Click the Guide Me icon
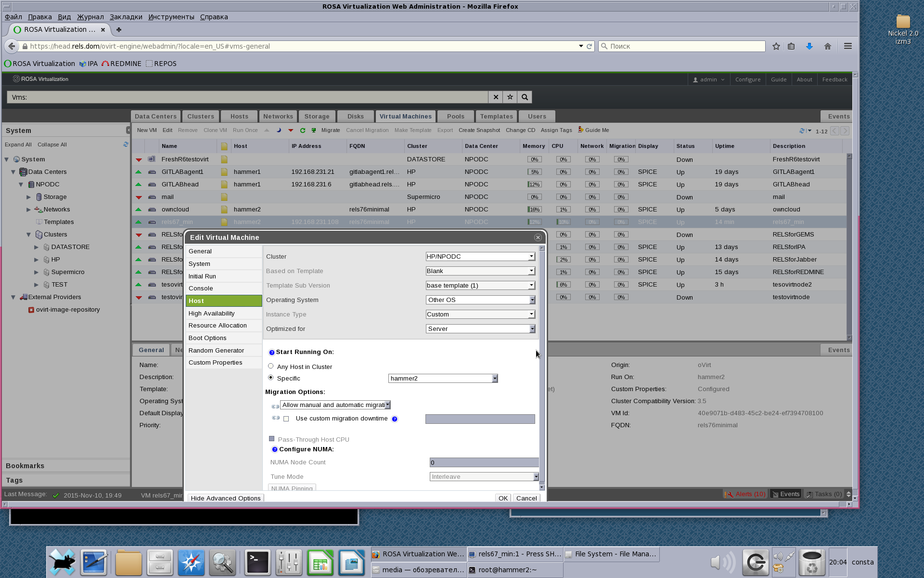Viewport: 924px width, 578px height. tap(581, 130)
